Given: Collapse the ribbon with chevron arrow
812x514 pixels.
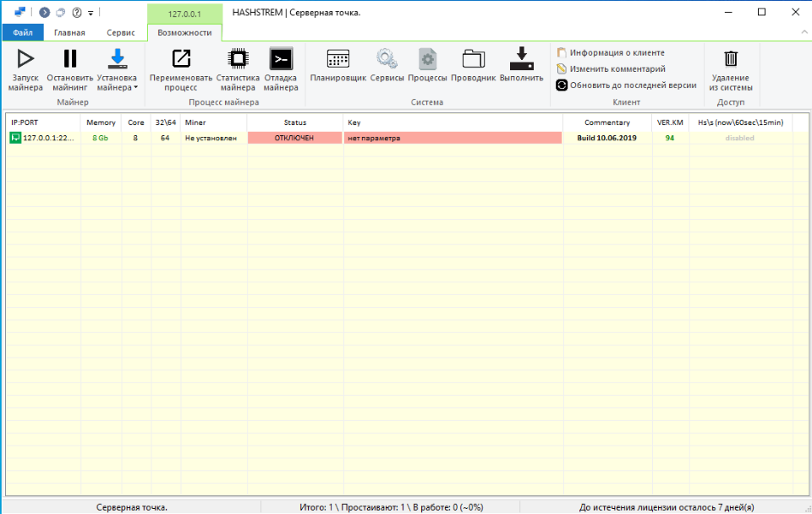Looking at the screenshot, I should point(804,32).
